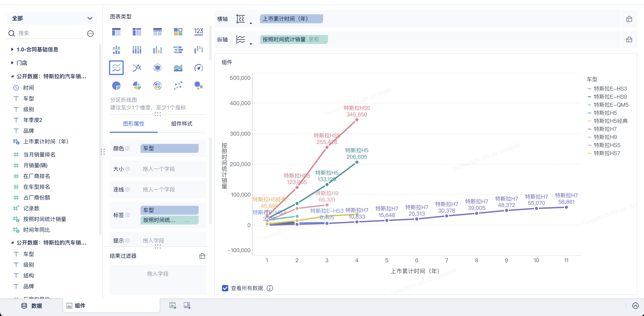Choose the treemap color-block chart type
Image resolution: width=644 pixels, height=316 pixels.
tap(178, 32)
